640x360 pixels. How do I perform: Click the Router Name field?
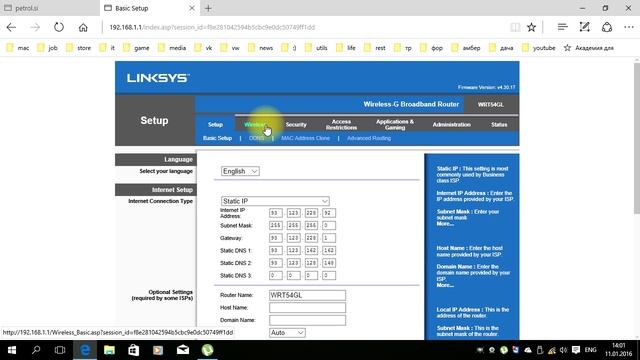307,295
